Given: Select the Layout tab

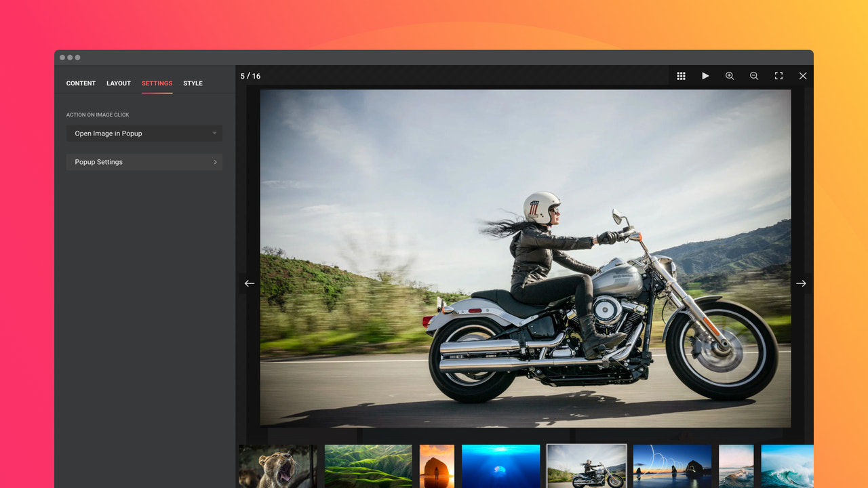Looking at the screenshot, I should coord(118,83).
